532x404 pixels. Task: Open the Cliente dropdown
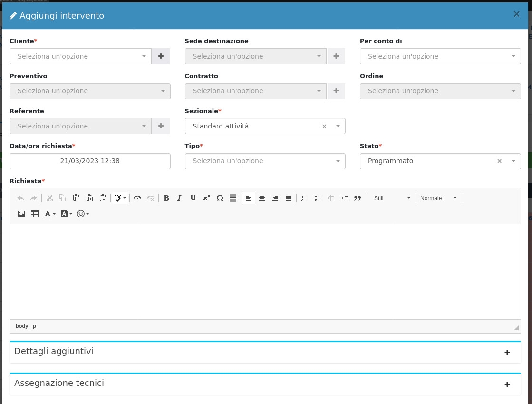click(80, 56)
